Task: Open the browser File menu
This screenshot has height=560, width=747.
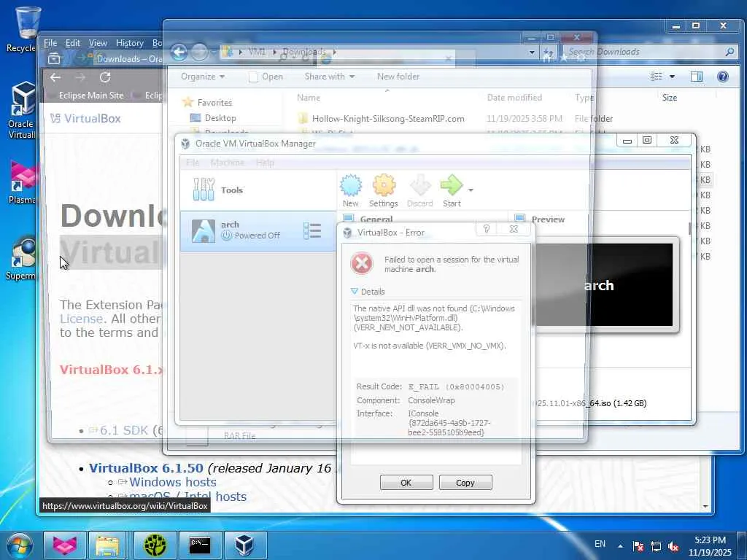Action: [x=50, y=43]
